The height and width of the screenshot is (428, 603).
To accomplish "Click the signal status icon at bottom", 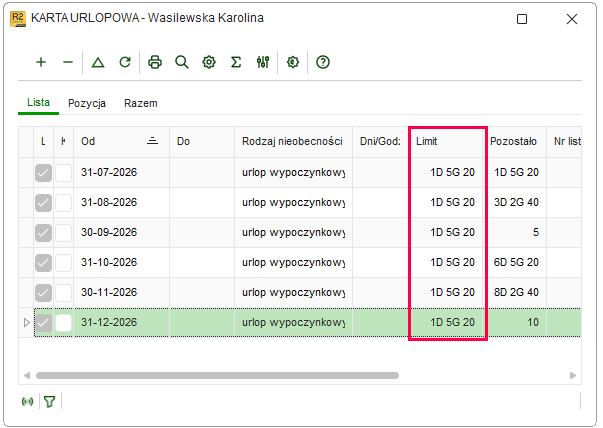I will [28, 402].
